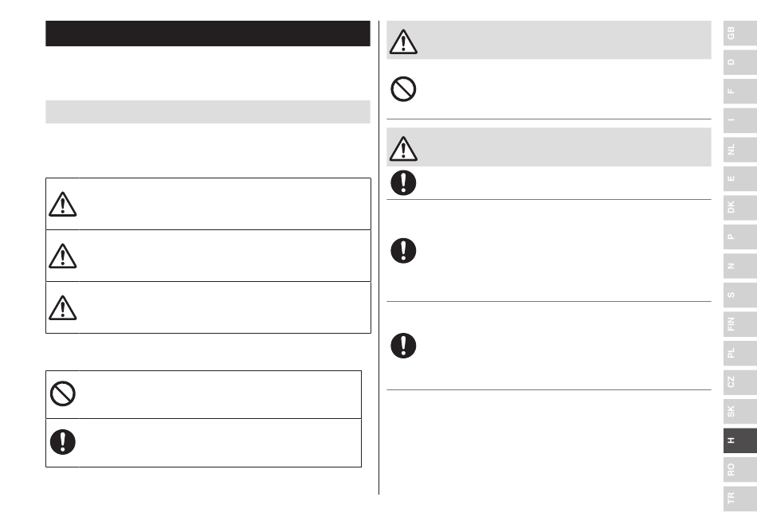Go to the FIN language tab

tap(740, 324)
